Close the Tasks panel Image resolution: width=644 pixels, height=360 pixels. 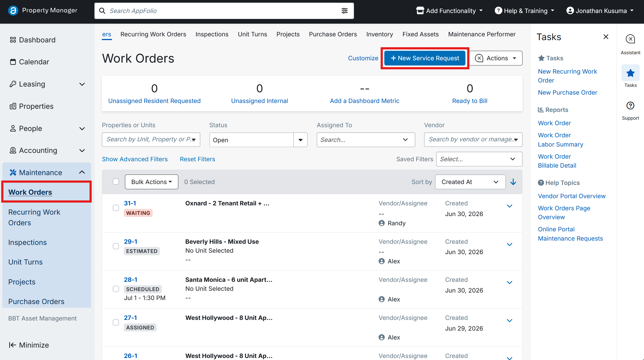[606, 37]
